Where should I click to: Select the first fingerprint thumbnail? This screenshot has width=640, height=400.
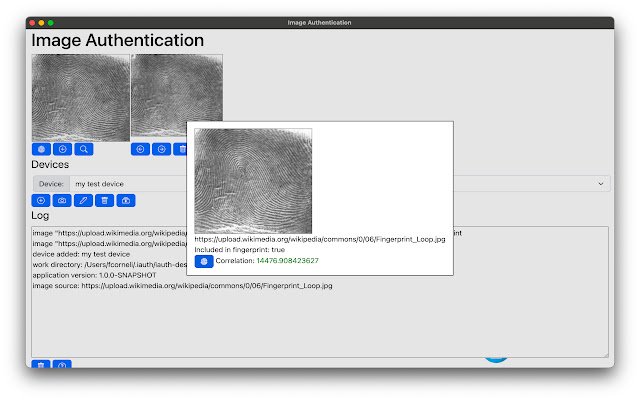81,98
